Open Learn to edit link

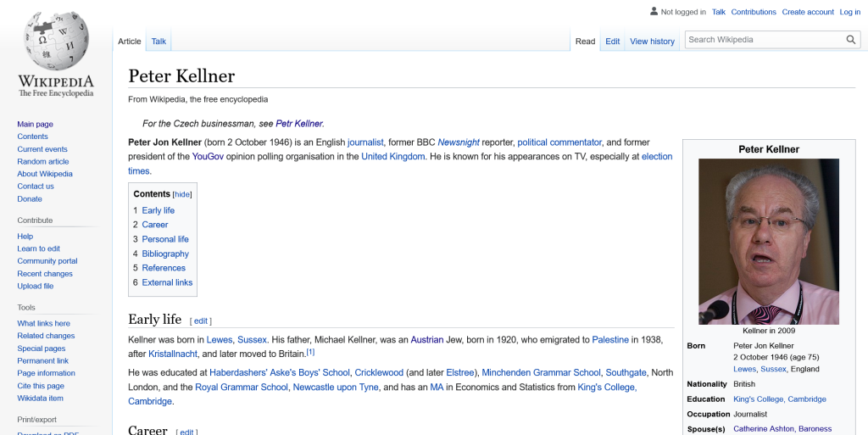tap(39, 248)
